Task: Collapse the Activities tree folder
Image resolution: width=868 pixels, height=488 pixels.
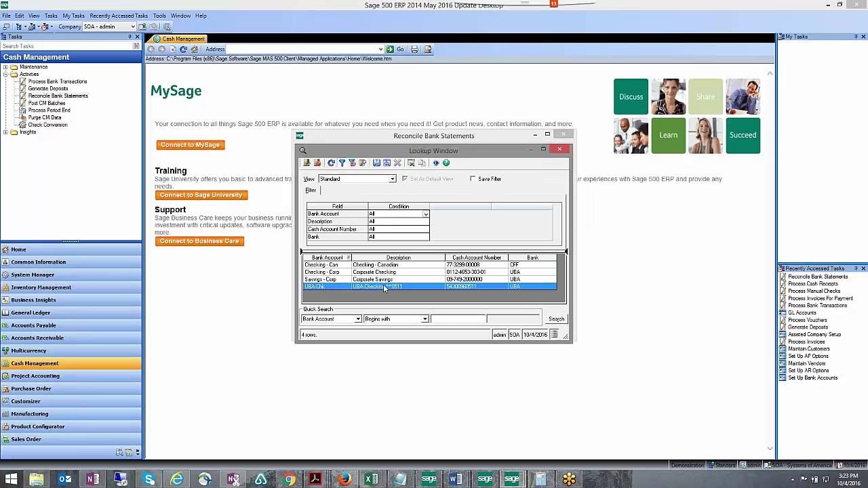Action: coord(5,74)
